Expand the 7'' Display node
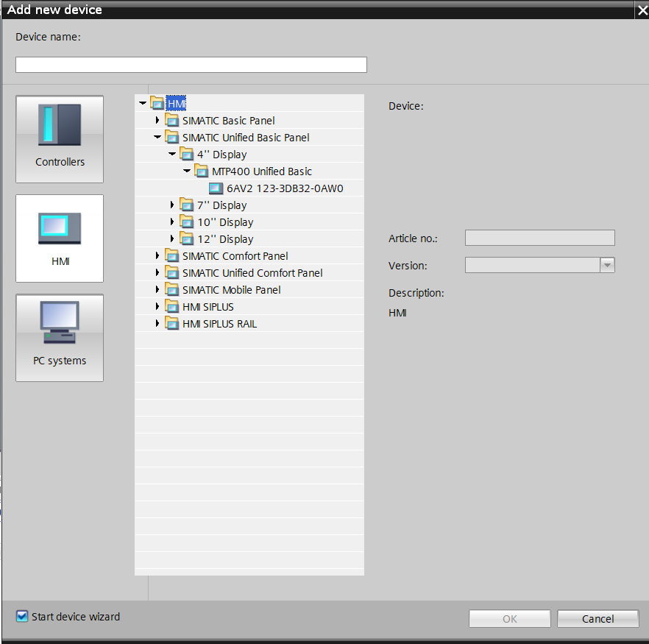The width and height of the screenshot is (649, 644). (x=172, y=205)
